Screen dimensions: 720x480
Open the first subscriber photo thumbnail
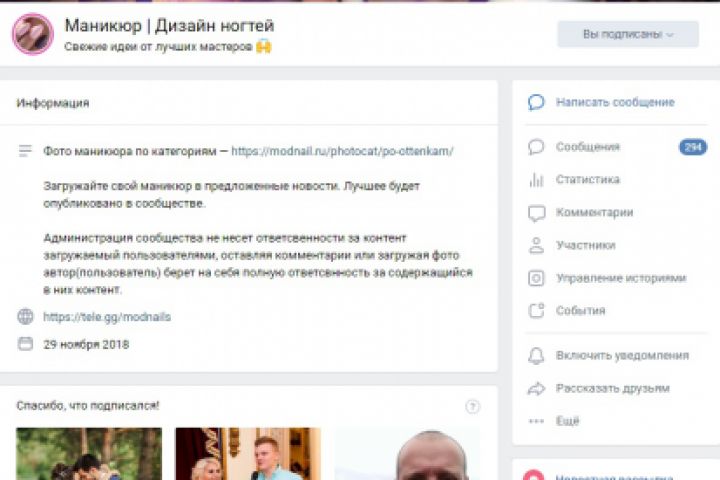89,454
